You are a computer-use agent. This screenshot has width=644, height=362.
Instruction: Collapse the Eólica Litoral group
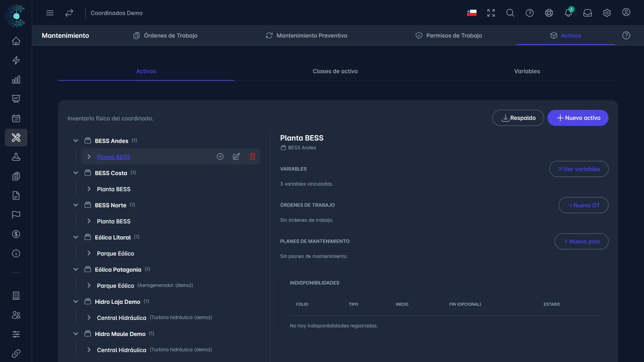click(x=76, y=237)
